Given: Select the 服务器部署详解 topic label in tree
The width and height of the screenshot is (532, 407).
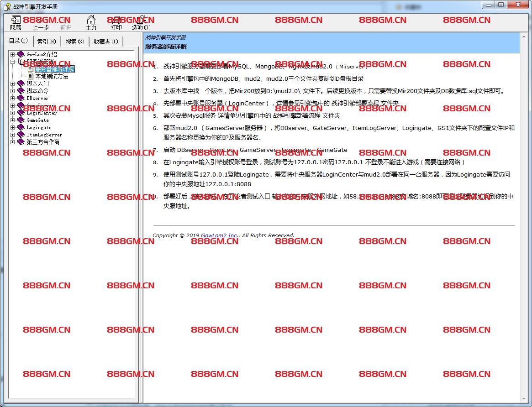Looking at the screenshot, I should point(55,69).
